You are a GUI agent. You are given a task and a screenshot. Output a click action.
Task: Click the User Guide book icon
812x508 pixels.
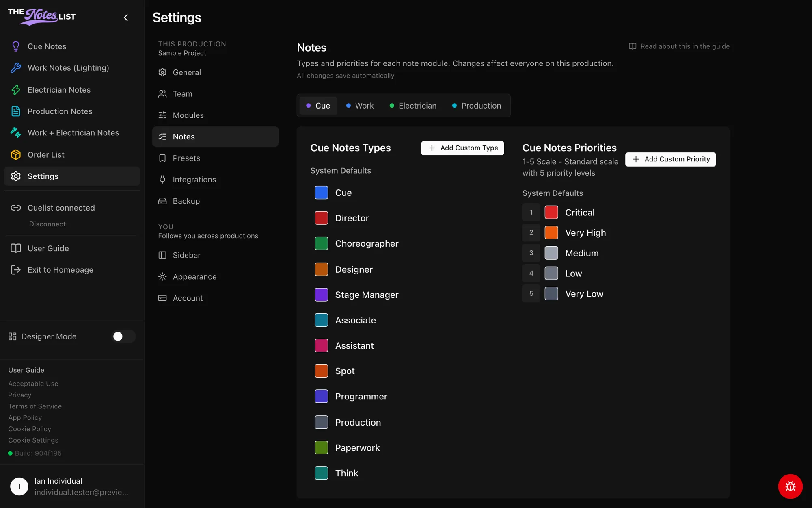pyautogui.click(x=16, y=248)
